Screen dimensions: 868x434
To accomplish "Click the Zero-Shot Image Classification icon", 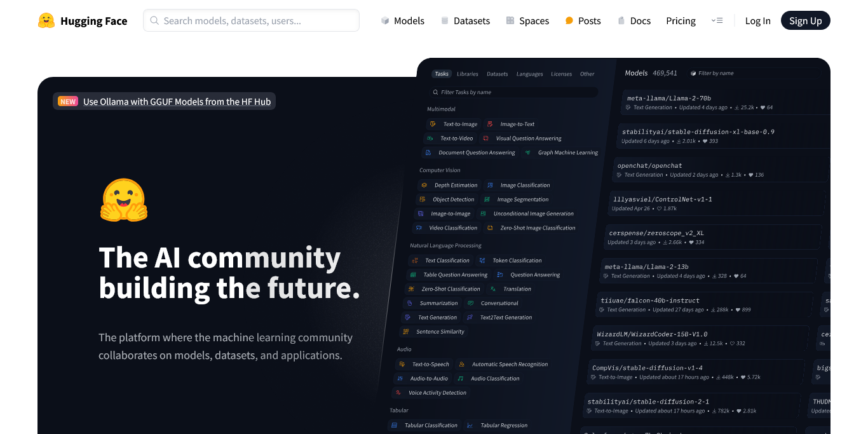I will 490,227.
